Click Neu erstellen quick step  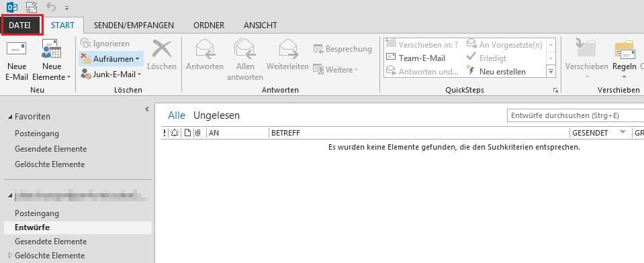496,72
